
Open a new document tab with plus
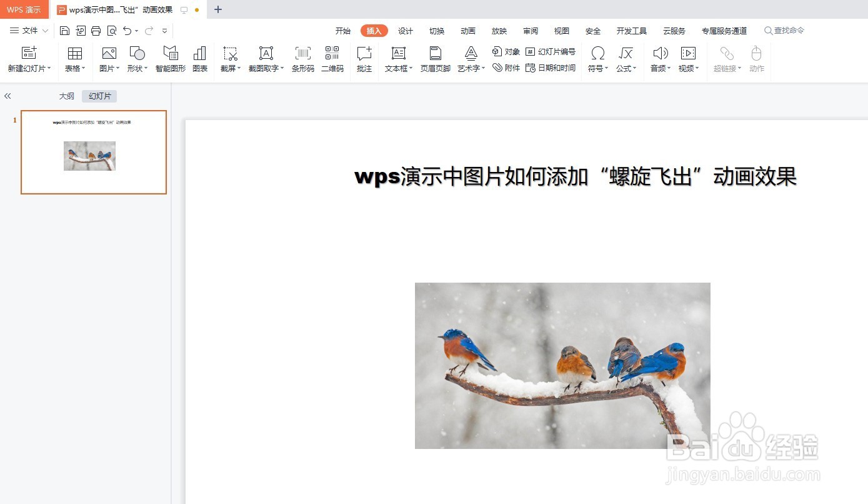218,9
